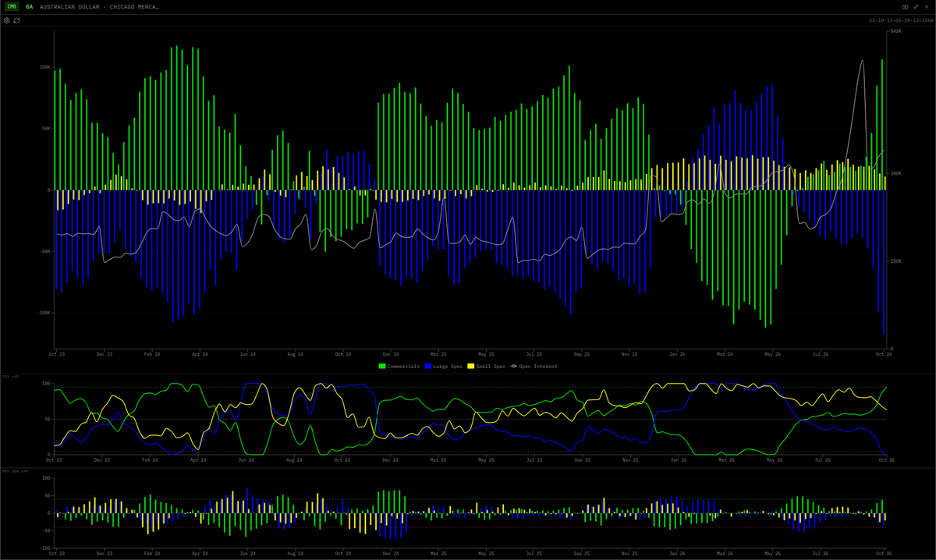Click the open interest spike peak near Oct 26
This screenshot has width=936, height=560.
pos(863,61)
